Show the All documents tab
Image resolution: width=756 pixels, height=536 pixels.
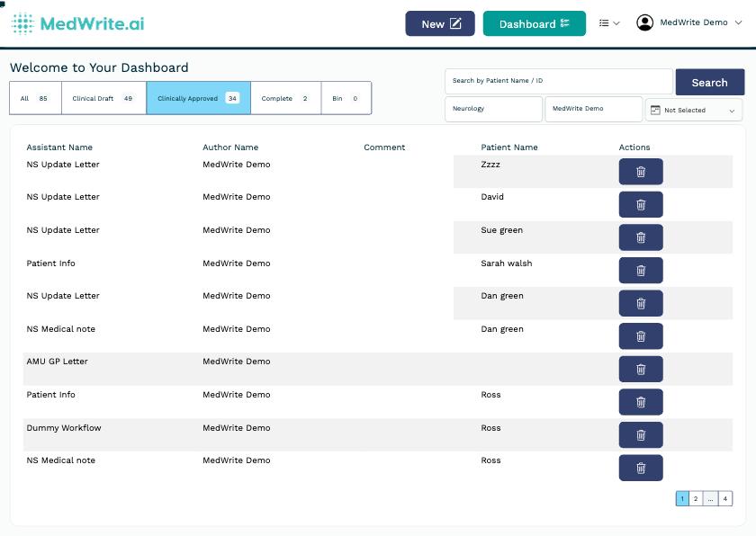[x=35, y=98]
